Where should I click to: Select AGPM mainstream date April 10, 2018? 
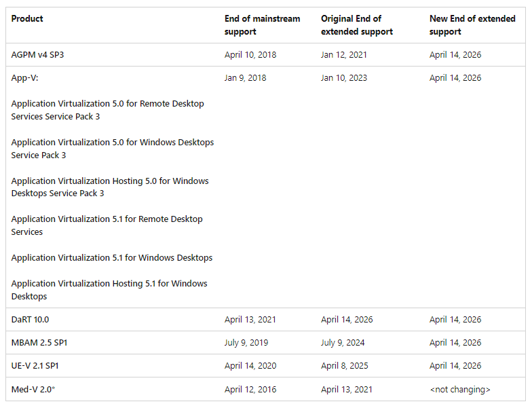[x=250, y=54]
